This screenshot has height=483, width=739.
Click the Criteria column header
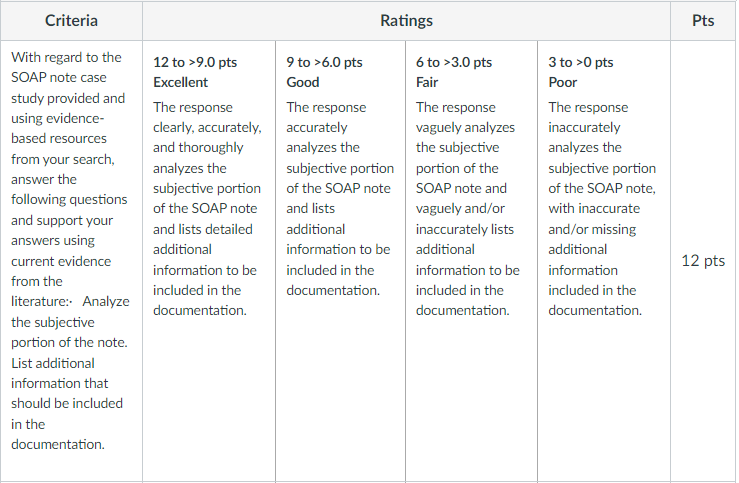[x=71, y=21]
